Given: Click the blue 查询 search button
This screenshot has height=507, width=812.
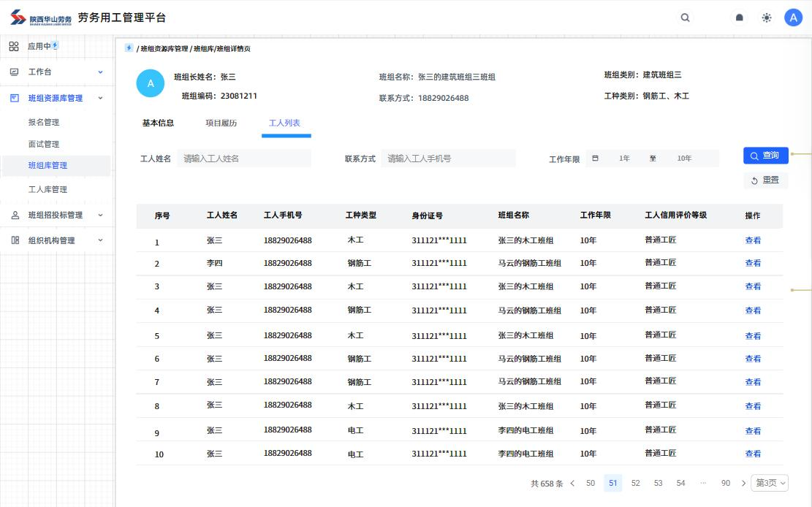Looking at the screenshot, I should [765, 156].
